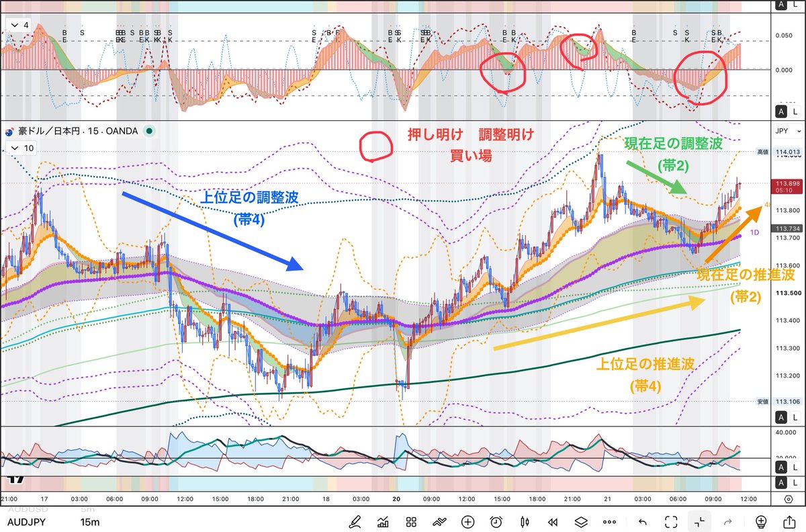Image resolution: width=806 pixels, height=532 pixels.
Task: Share the chart with the share icon
Action: click(789, 521)
